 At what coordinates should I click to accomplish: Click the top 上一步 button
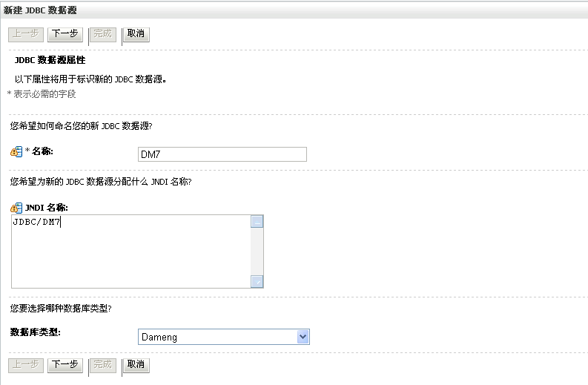pos(26,33)
